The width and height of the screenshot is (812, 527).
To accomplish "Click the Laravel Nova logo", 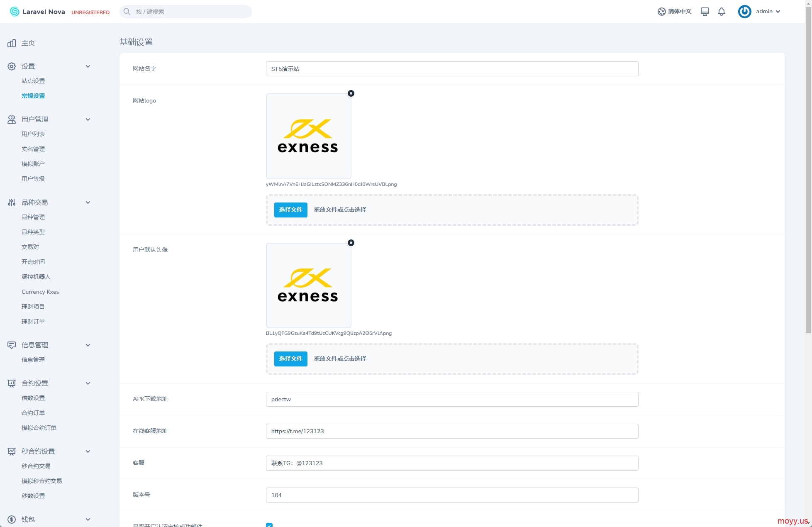I will pos(37,12).
